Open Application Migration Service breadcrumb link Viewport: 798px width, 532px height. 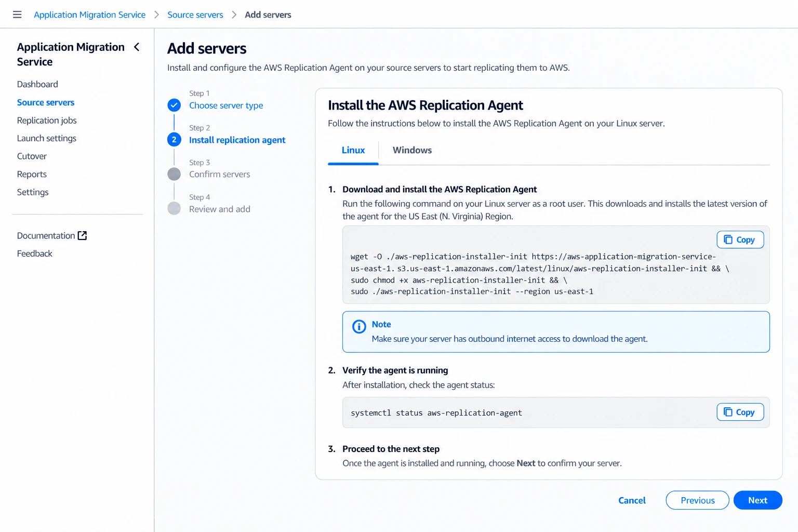click(x=89, y=15)
